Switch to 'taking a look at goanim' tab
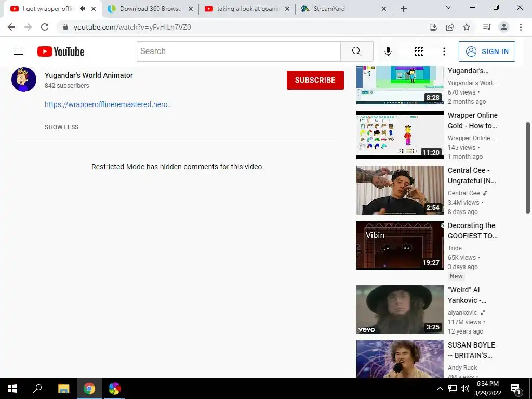Screen dimensions: 532x399 tap(247, 9)
